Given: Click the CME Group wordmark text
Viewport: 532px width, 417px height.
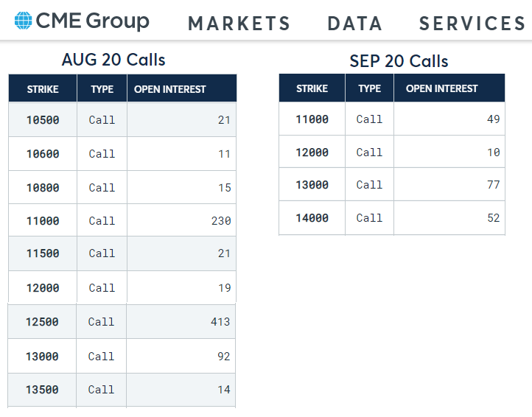Looking at the screenshot, I should [x=93, y=21].
